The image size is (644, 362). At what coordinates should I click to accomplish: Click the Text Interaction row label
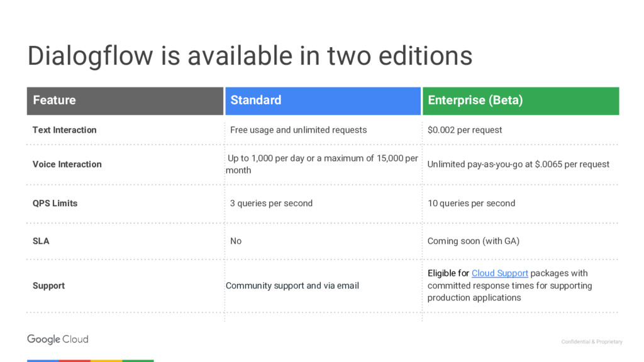65,130
